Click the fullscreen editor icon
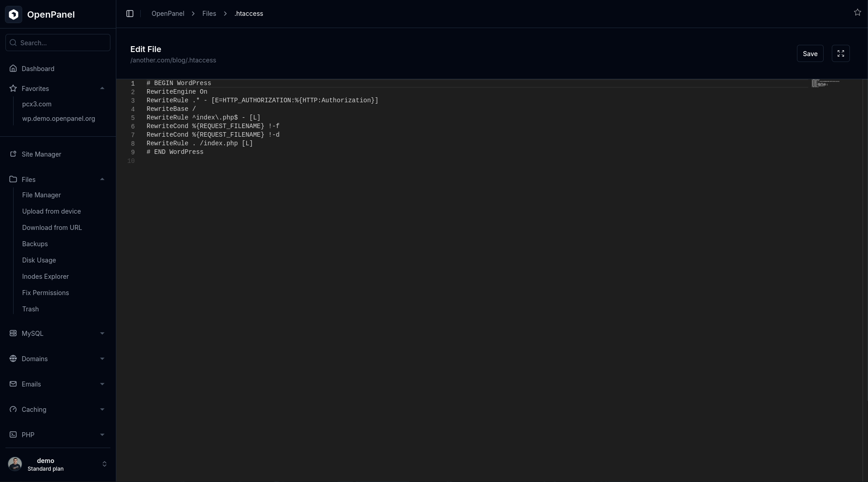 [x=840, y=53]
